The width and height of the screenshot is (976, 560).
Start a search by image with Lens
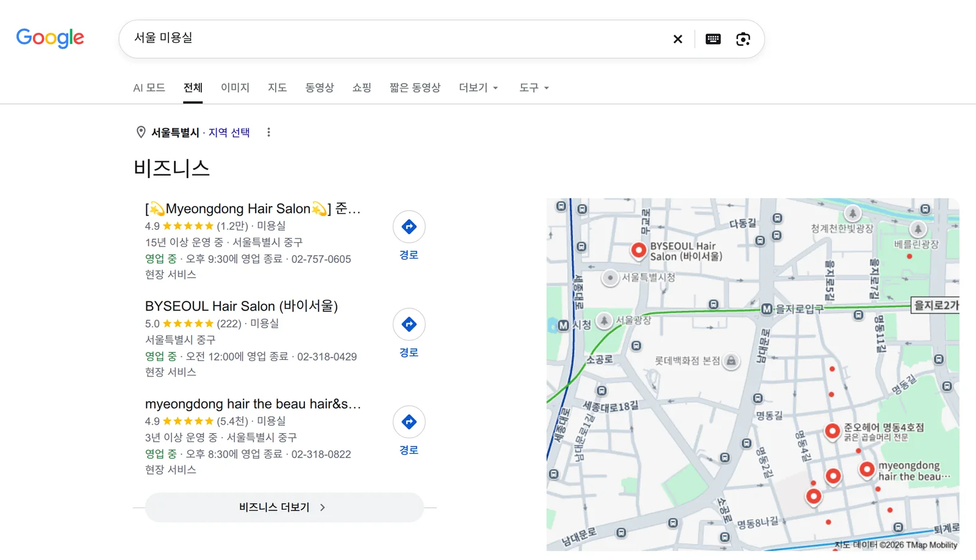coord(743,39)
